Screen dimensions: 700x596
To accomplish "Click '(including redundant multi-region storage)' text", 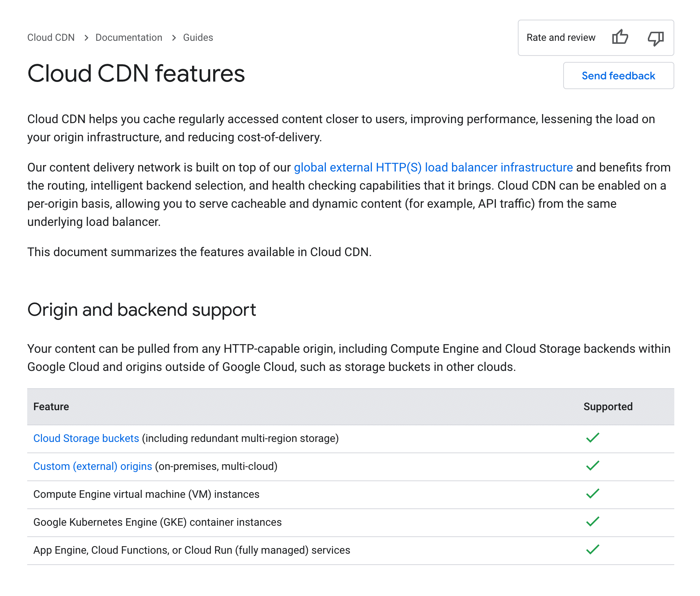I will coord(240,438).
